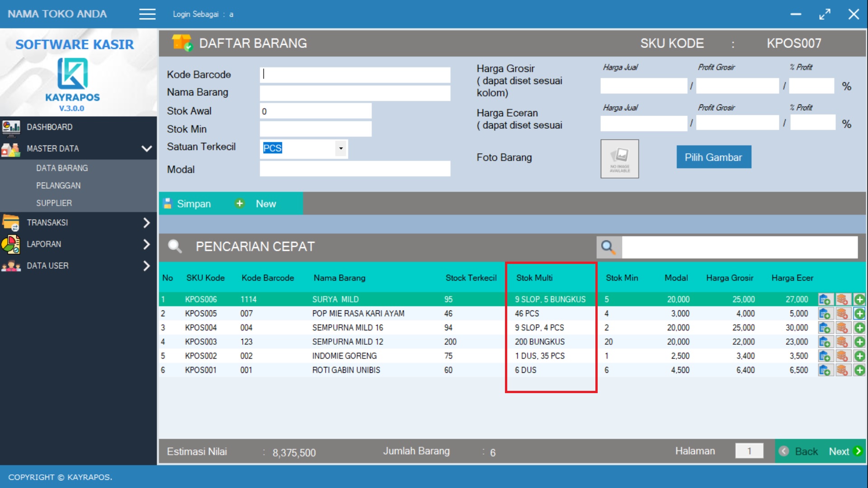The width and height of the screenshot is (868, 488).
Task: Click the Simpan save button
Action: pos(187,204)
